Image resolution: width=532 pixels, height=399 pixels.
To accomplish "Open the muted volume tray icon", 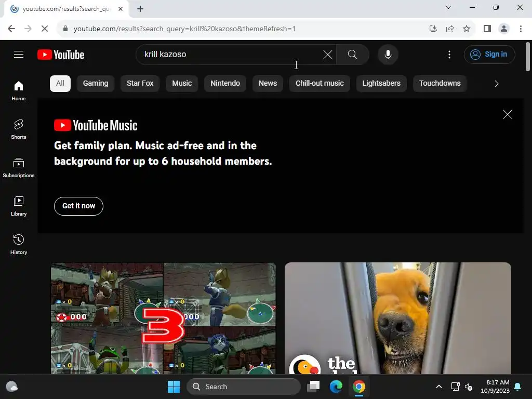I will [469, 387].
